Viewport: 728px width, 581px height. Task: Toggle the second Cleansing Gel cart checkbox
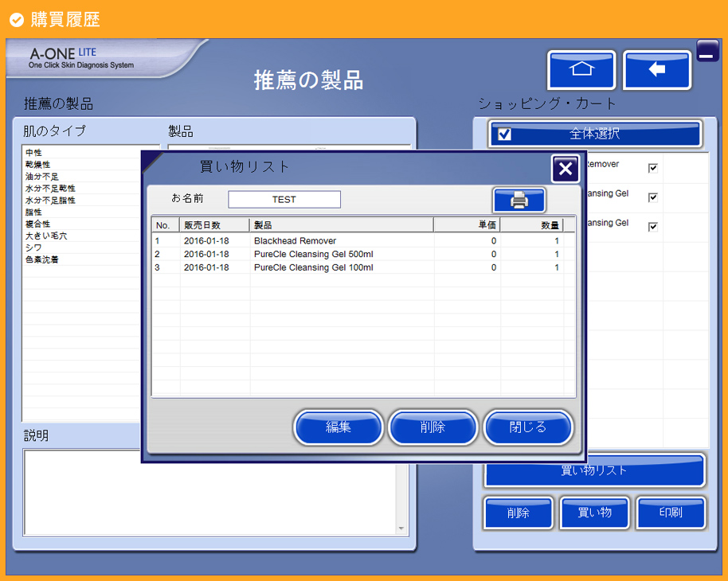(653, 197)
